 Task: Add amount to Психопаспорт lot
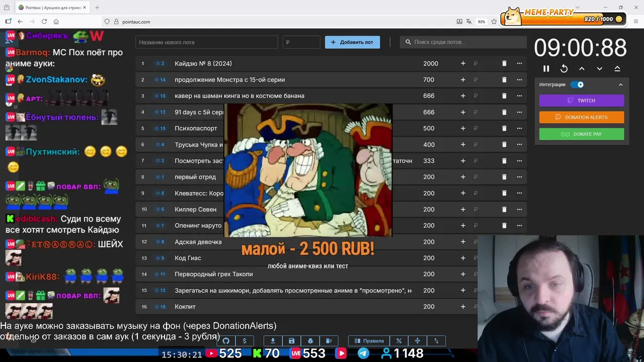point(463,128)
